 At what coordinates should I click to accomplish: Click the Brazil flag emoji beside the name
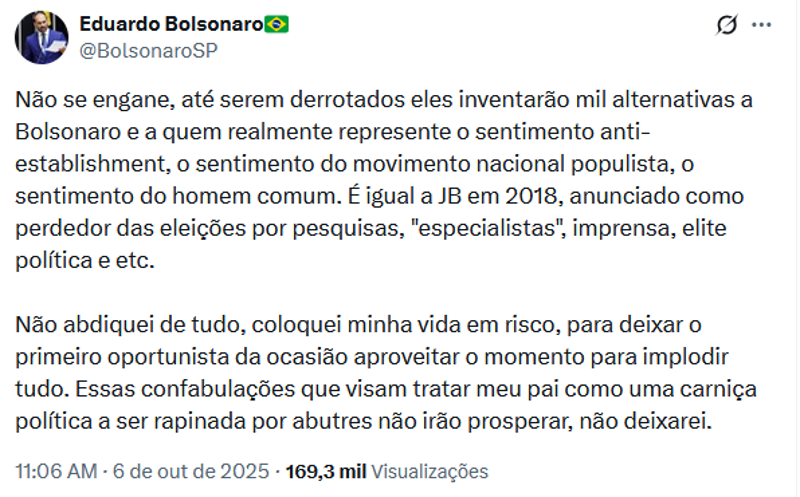point(277,25)
